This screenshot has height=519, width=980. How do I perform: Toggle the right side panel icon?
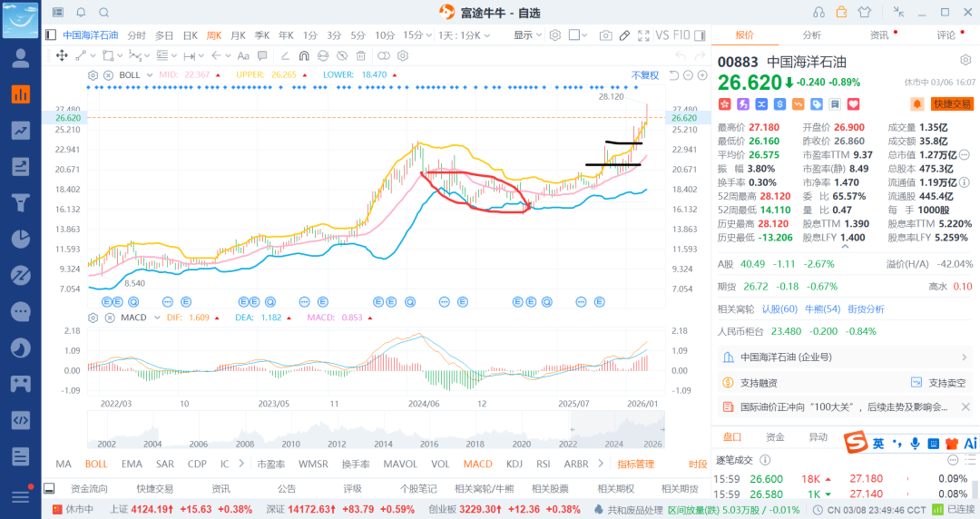tap(700, 35)
